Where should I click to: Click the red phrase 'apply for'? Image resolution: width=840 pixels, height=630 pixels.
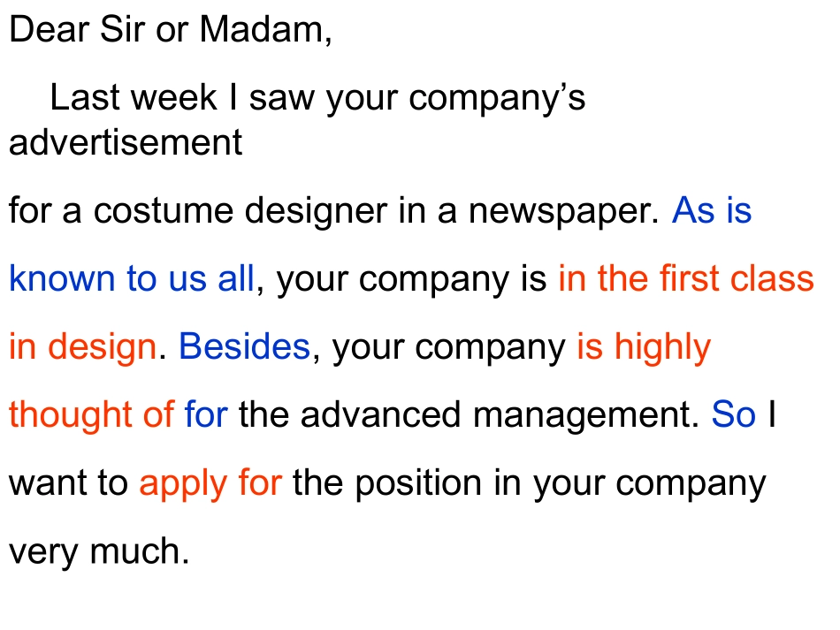click(210, 484)
